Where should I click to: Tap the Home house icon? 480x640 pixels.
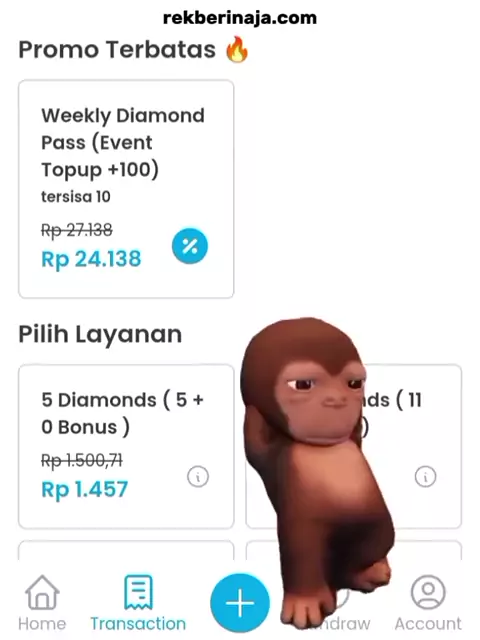click(42, 592)
